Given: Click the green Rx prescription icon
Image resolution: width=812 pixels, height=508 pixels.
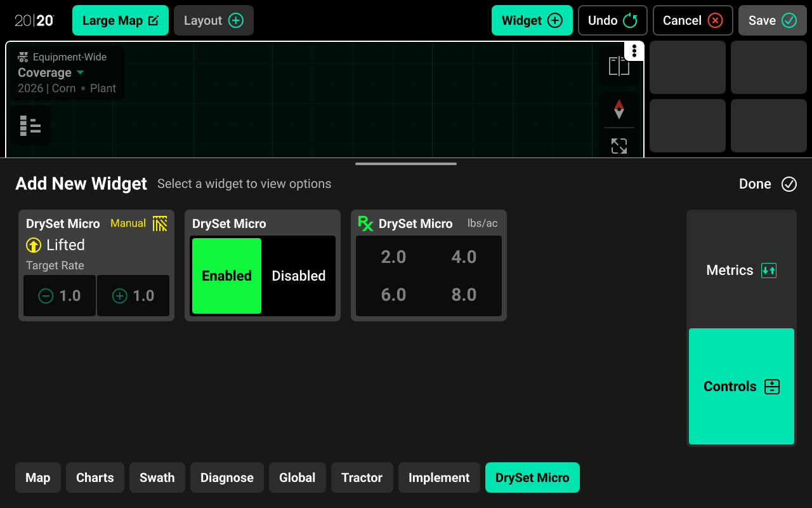Looking at the screenshot, I should point(365,224).
